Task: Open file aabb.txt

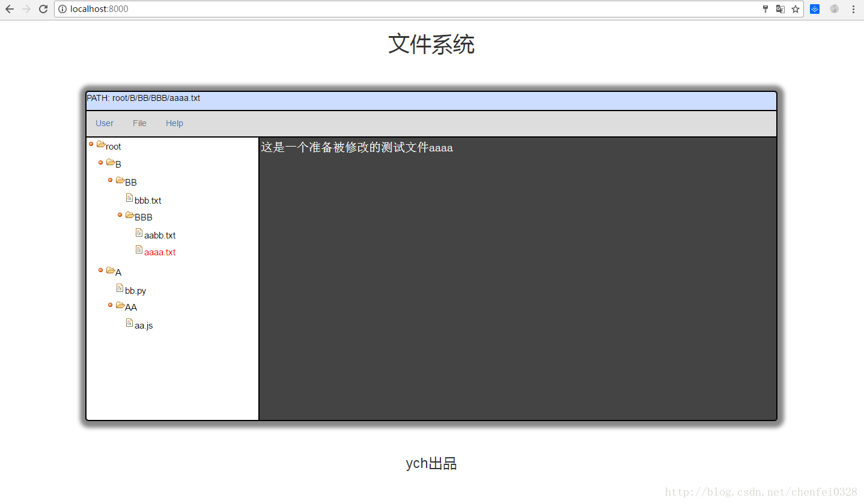Action: 160,235
